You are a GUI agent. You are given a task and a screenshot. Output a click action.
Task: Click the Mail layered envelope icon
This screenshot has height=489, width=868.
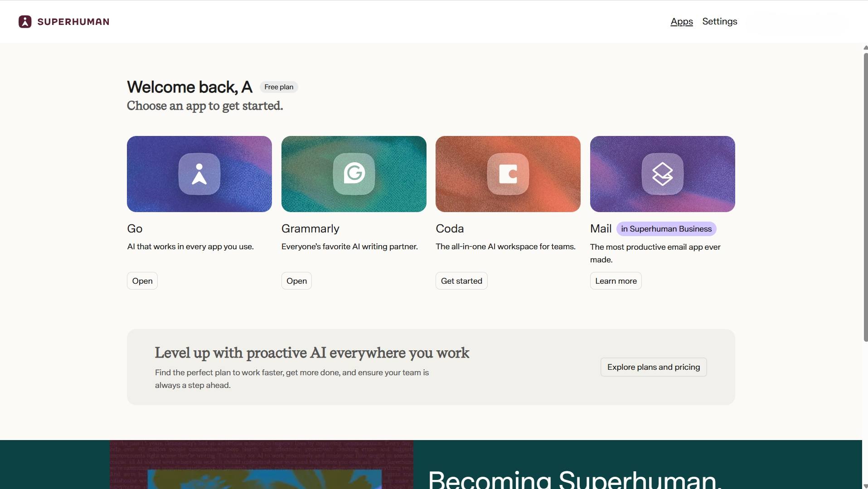coord(663,174)
